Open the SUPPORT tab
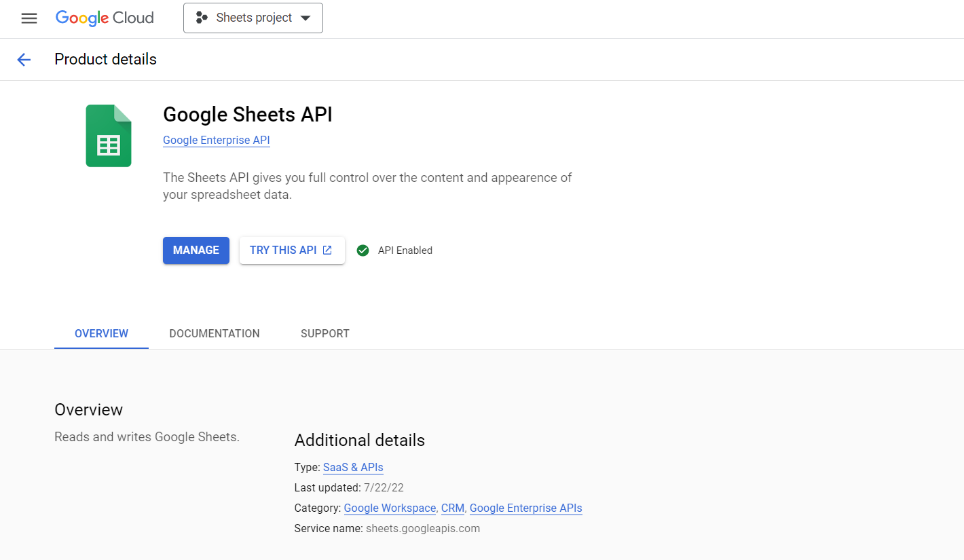The height and width of the screenshot is (560, 964). click(x=325, y=333)
